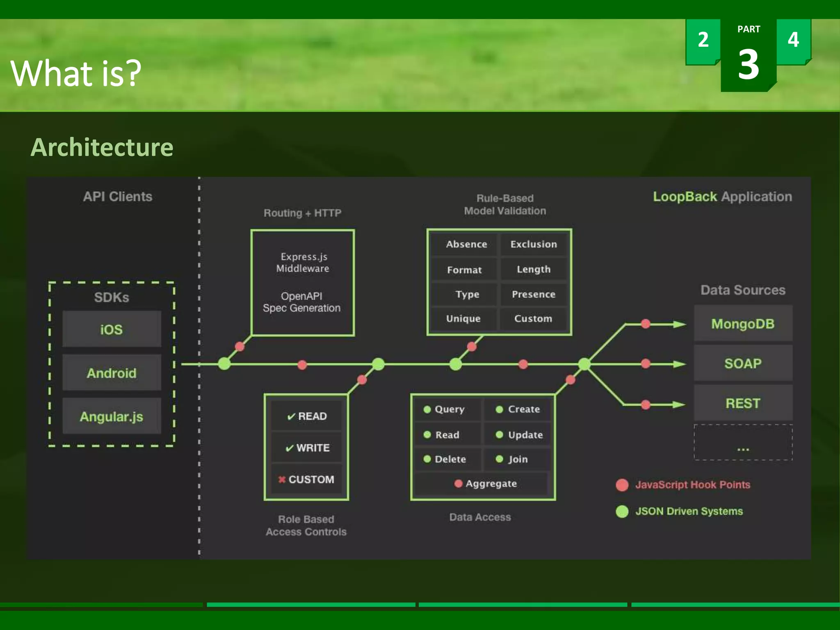Click the dashed ellipsis data source box
840x630 pixels.
743,443
